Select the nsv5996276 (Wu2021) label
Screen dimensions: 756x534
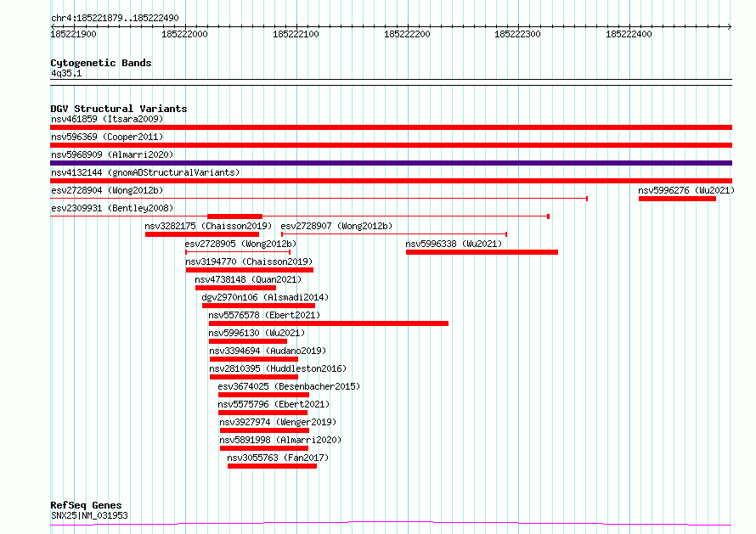pyautogui.click(x=686, y=190)
